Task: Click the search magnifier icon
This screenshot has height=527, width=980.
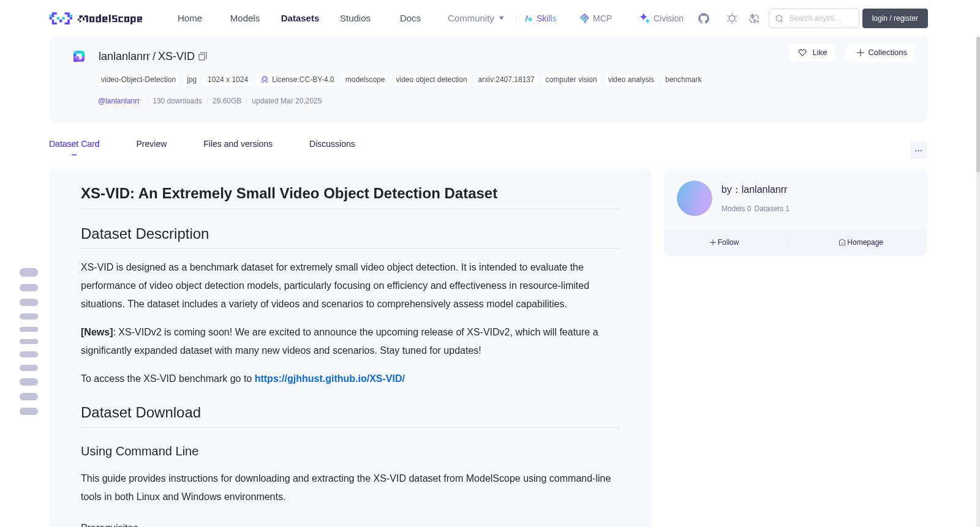Action: click(x=779, y=18)
